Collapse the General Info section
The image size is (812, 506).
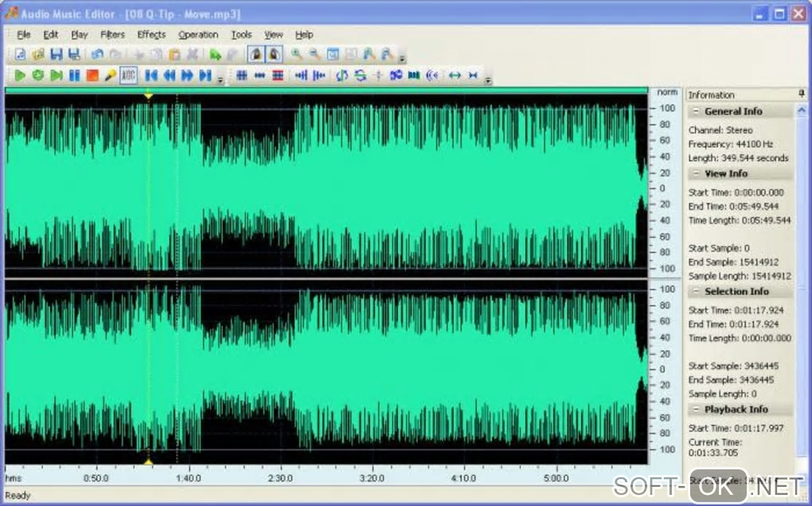pos(696,111)
